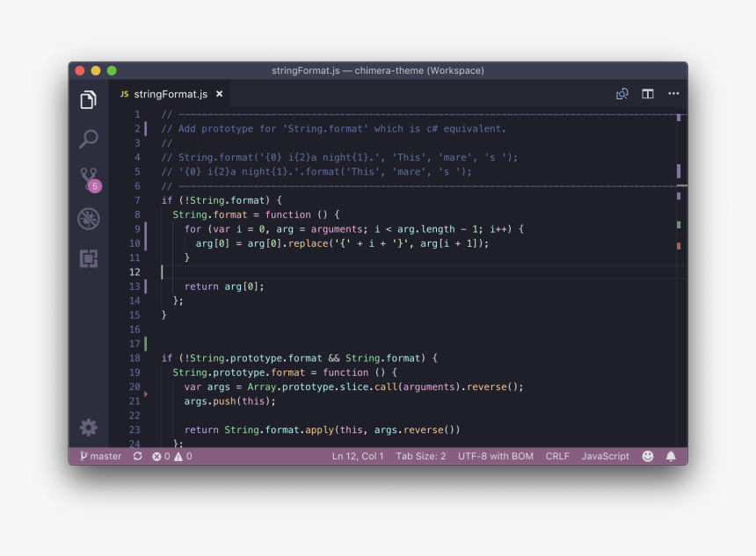Open Source Control view with badge 5
Screen dimensions: 756x556
point(90,180)
